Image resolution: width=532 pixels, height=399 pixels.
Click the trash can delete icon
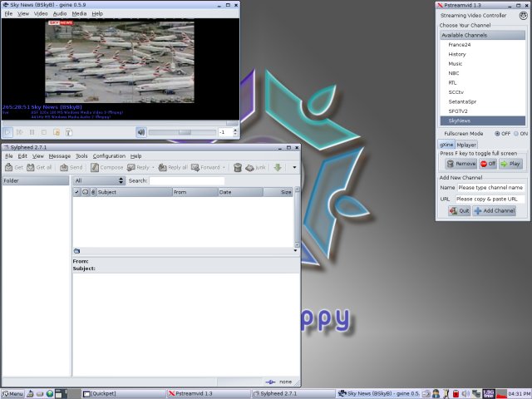pos(238,167)
